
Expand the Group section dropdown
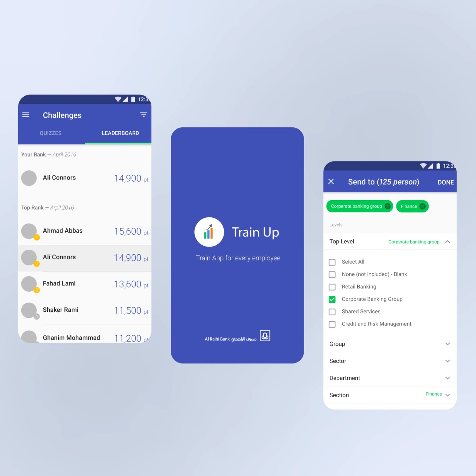pos(449,344)
